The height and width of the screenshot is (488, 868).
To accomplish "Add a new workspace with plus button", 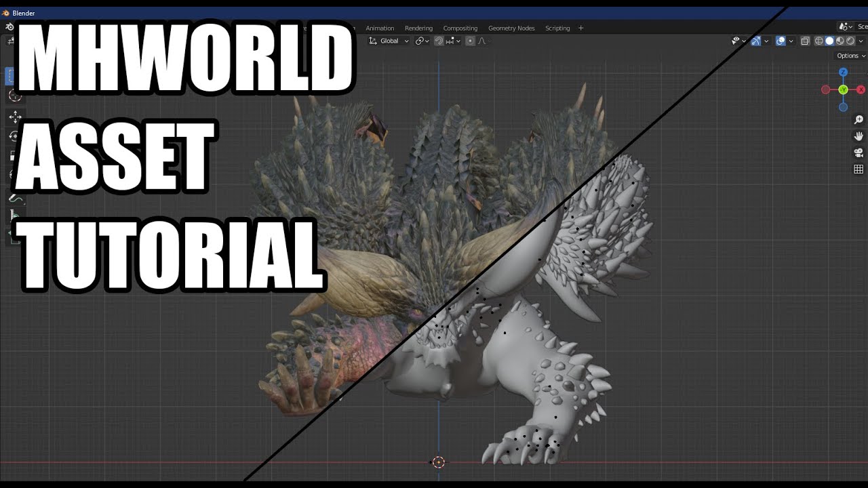I will coord(580,28).
